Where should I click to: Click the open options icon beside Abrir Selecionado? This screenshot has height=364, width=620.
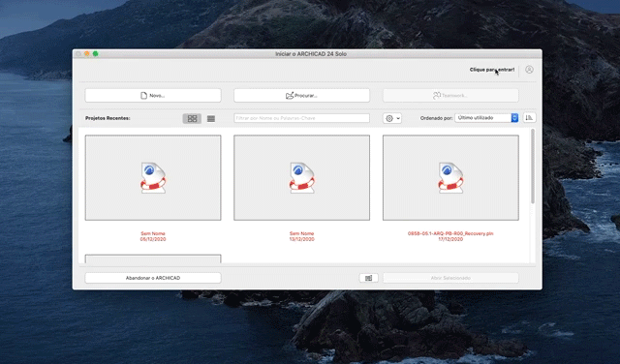[x=368, y=278]
